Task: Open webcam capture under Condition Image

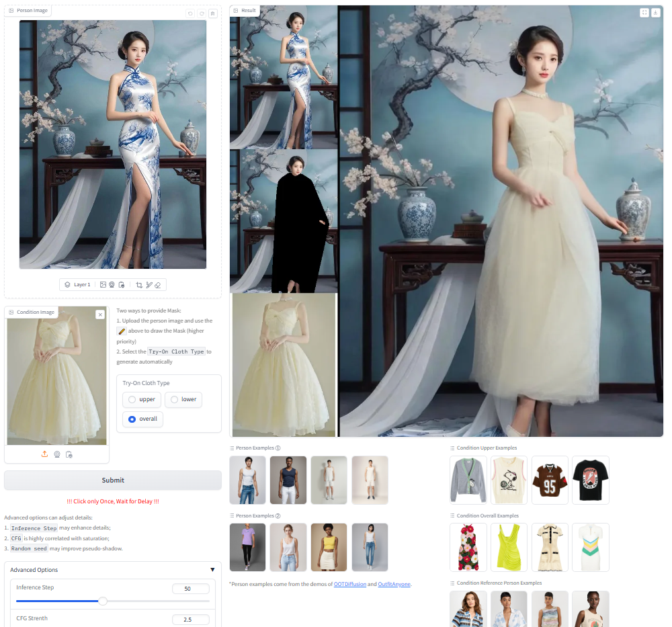Action: (x=57, y=454)
